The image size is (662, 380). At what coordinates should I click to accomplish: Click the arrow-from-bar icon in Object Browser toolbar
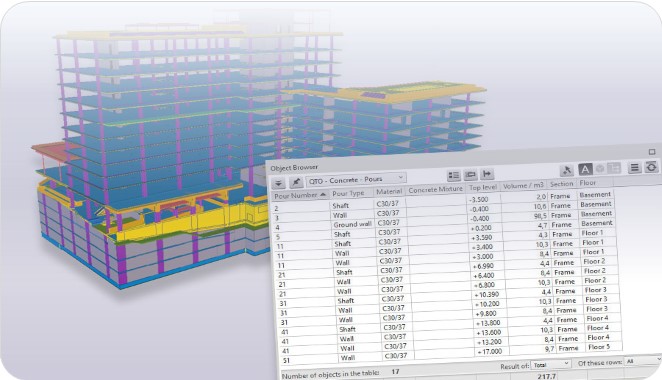[x=487, y=174]
